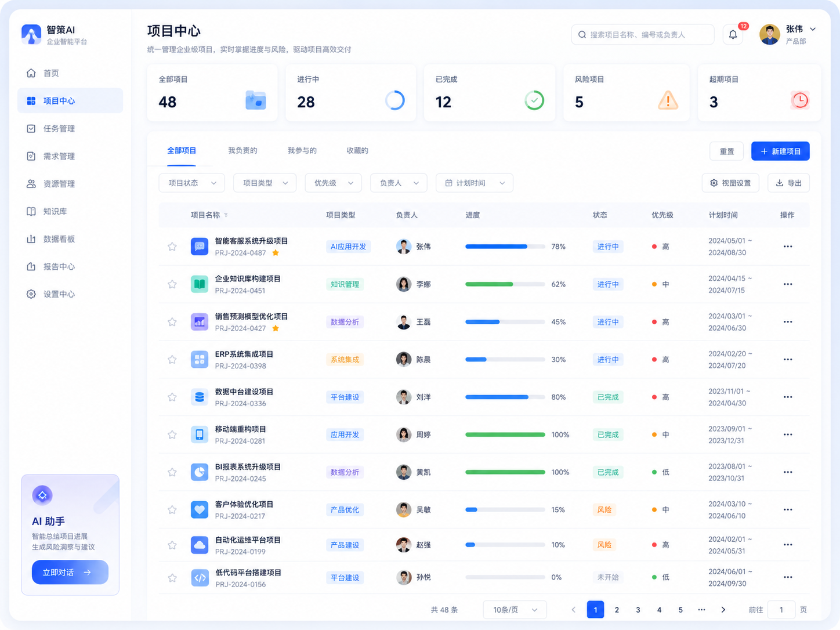This screenshot has width=840, height=630.
Task: Star the 数据中台建设项目 row
Action: coord(172,397)
